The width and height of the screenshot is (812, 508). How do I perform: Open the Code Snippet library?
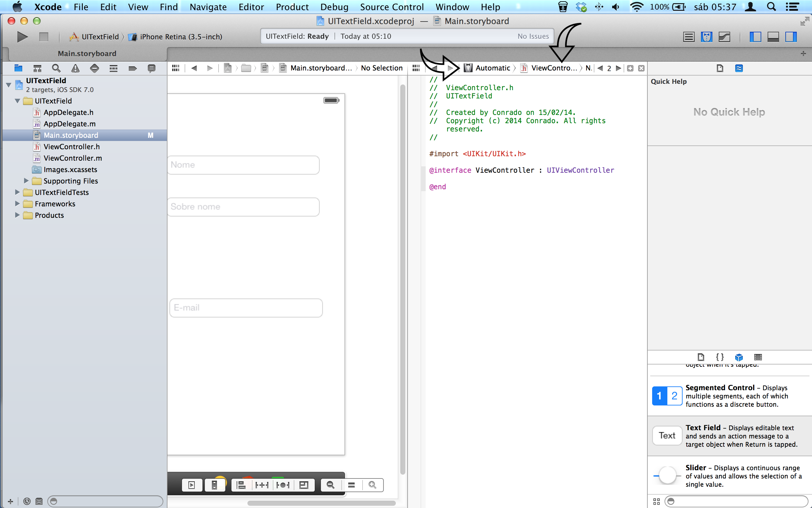point(720,357)
